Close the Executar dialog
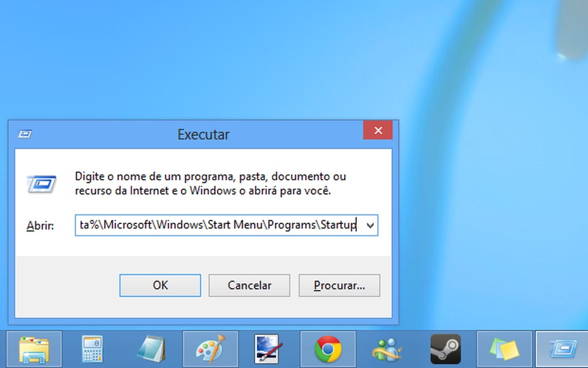This screenshot has width=588, height=368. [x=378, y=130]
